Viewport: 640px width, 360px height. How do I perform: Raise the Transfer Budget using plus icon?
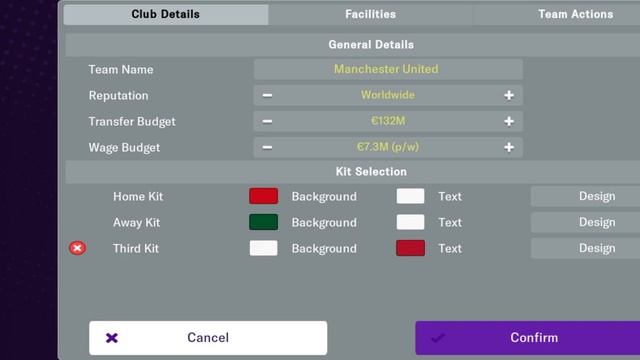[509, 121]
